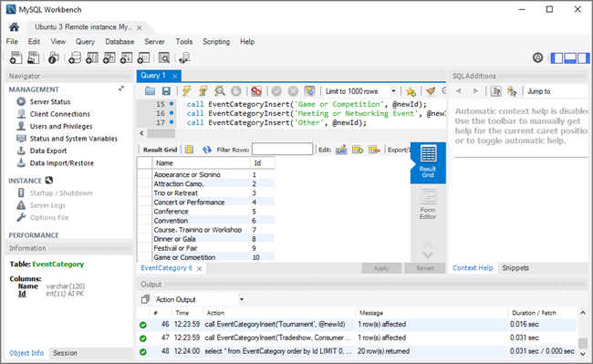
Task: Open Data Import/Restore
Action: coord(62,163)
